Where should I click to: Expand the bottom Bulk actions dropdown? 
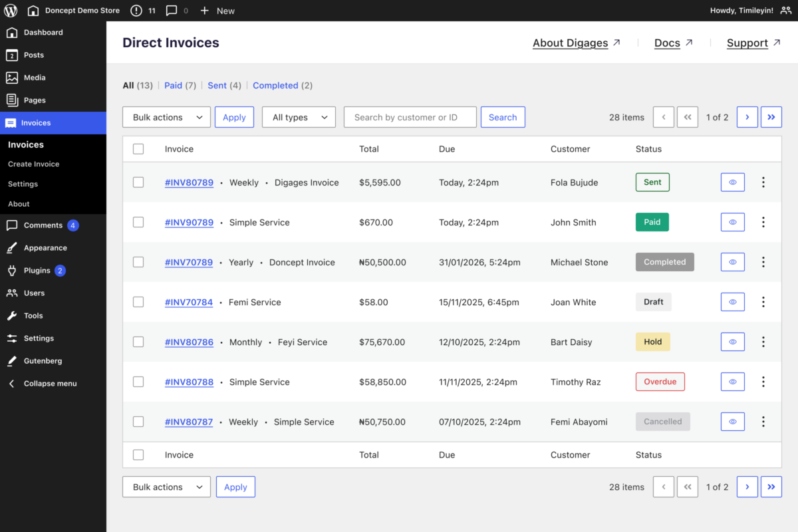(166, 487)
